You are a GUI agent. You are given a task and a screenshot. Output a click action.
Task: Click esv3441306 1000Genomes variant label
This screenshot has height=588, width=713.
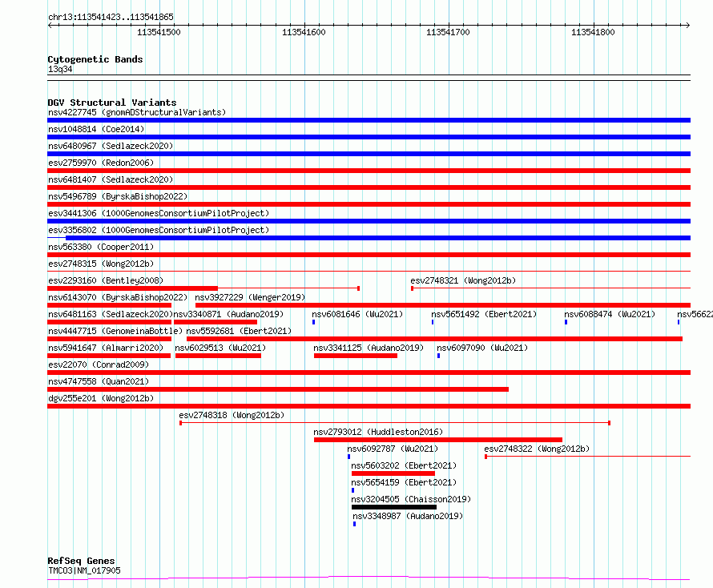click(x=159, y=213)
